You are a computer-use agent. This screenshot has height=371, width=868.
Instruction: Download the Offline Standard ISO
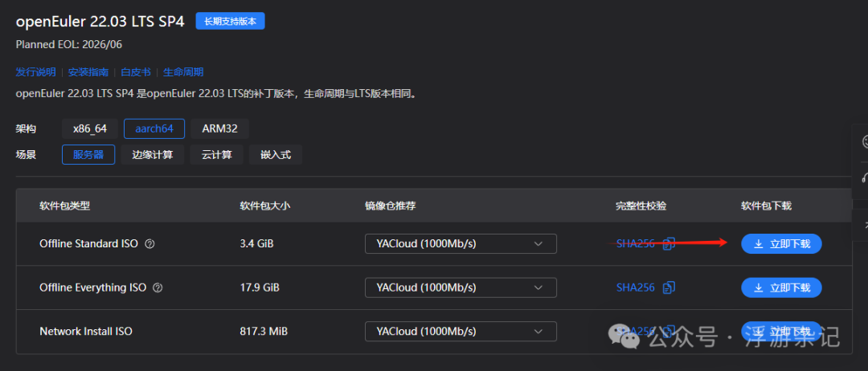click(x=781, y=244)
